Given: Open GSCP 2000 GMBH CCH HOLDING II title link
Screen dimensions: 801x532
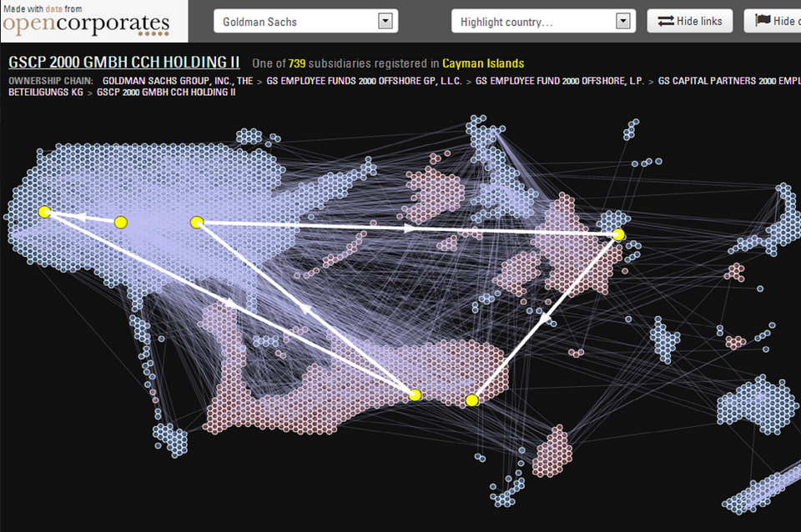Looking at the screenshot, I should (x=124, y=63).
